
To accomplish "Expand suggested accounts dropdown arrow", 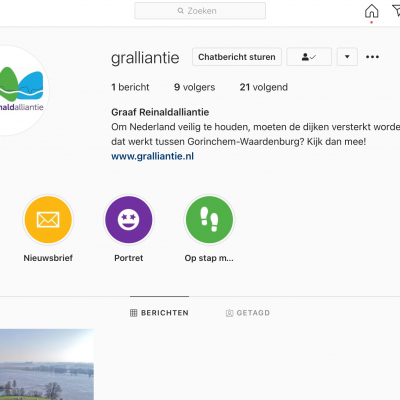I will pos(347,57).
